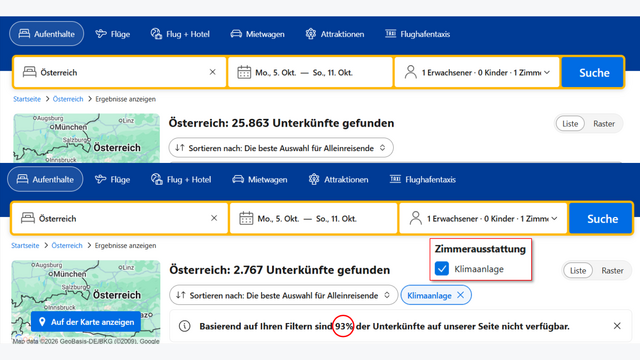Expand guests dropdown in lower search bar
640x360 pixels.
tap(483, 218)
